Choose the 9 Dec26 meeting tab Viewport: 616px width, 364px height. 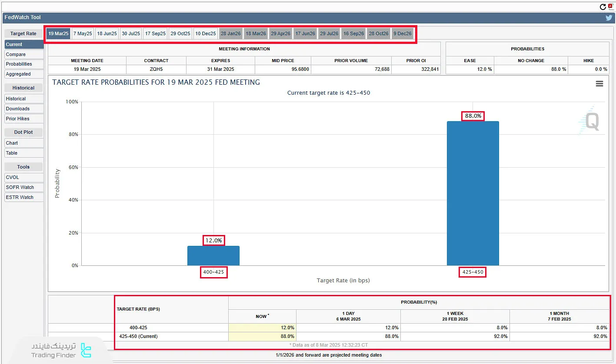tap(402, 34)
